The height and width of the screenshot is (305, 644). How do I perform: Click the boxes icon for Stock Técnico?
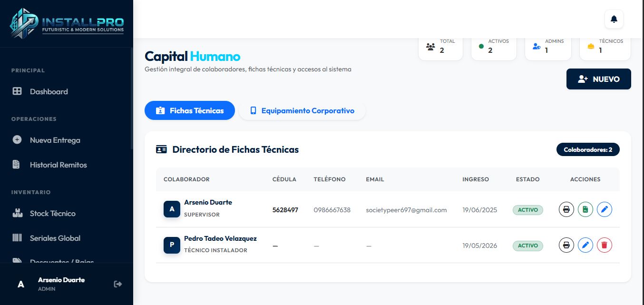(x=17, y=213)
